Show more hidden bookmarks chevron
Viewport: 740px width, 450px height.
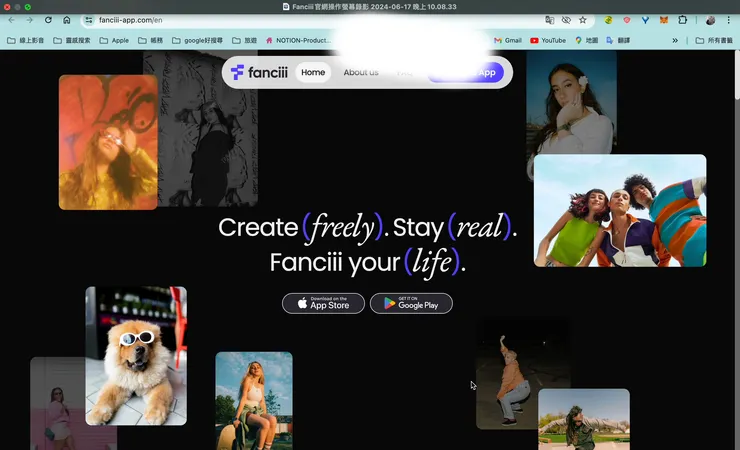click(x=675, y=41)
